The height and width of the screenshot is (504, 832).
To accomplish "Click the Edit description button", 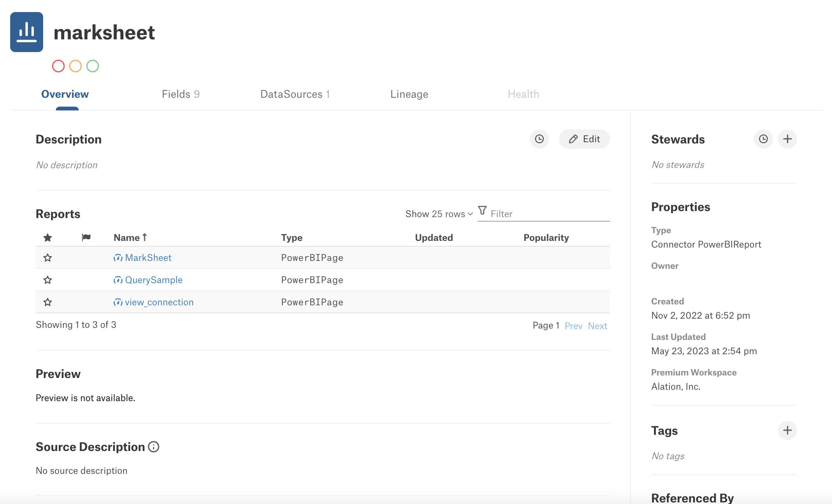I will (x=584, y=139).
